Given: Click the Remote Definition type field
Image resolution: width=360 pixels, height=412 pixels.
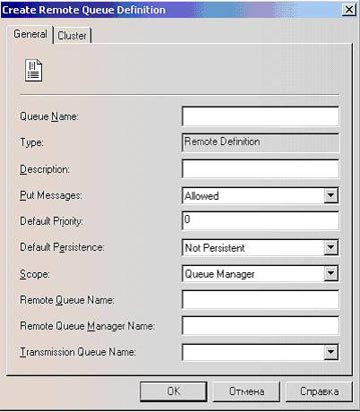Looking at the screenshot, I should click(260, 142).
